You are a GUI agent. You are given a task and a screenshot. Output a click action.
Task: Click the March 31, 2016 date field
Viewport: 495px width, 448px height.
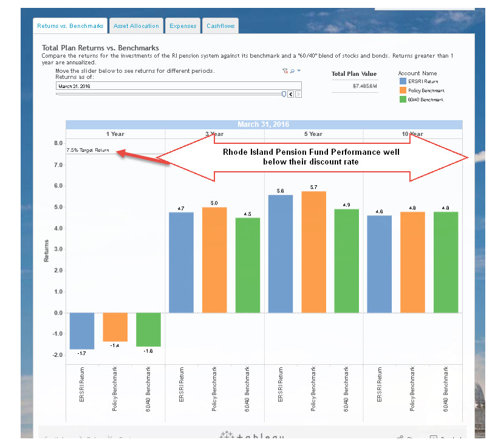click(x=179, y=86)
